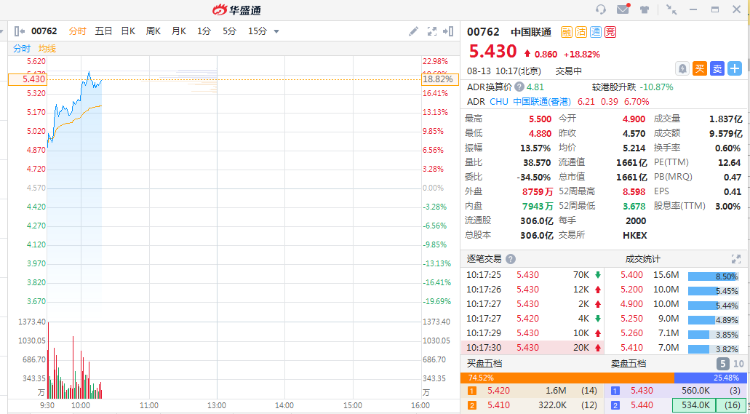Select the 10:17:30 trade row
The height and width of the screenshot is (414, 750).
532,348
